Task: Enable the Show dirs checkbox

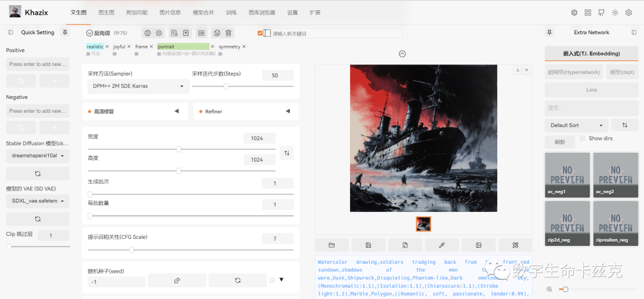Action: pos(583,138)
